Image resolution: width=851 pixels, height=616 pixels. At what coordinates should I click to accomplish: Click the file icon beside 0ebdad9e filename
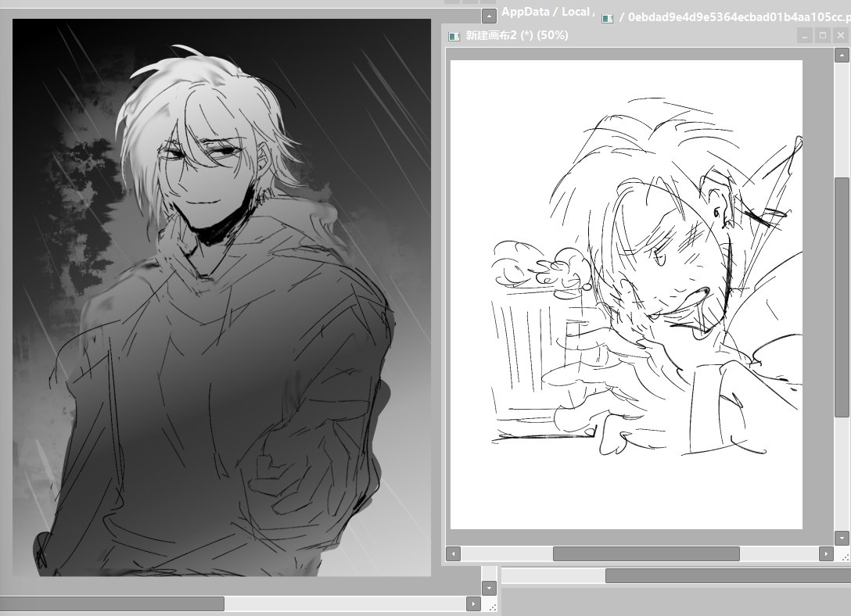click(x=607, y=19)
